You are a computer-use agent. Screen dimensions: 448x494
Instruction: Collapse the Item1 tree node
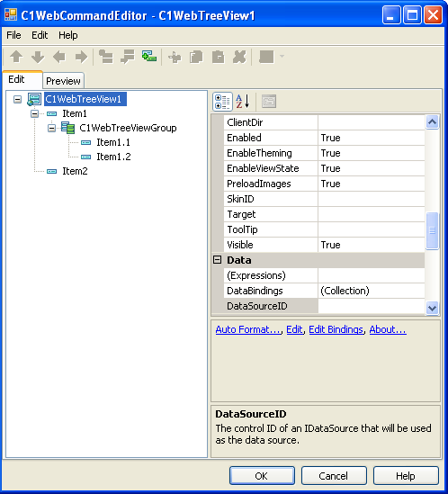pyautogui.click(x=35, y=113)
